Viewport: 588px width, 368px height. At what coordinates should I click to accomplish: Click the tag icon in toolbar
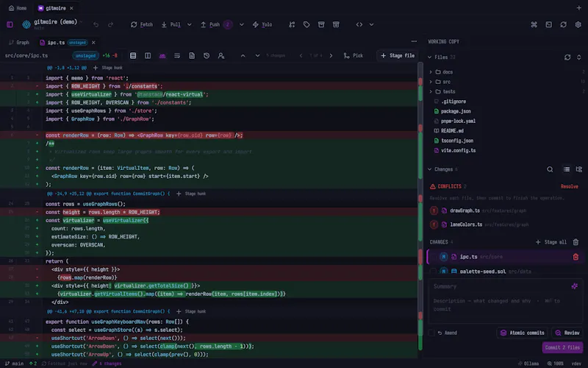pyautogui.click(x=306, y=24)
